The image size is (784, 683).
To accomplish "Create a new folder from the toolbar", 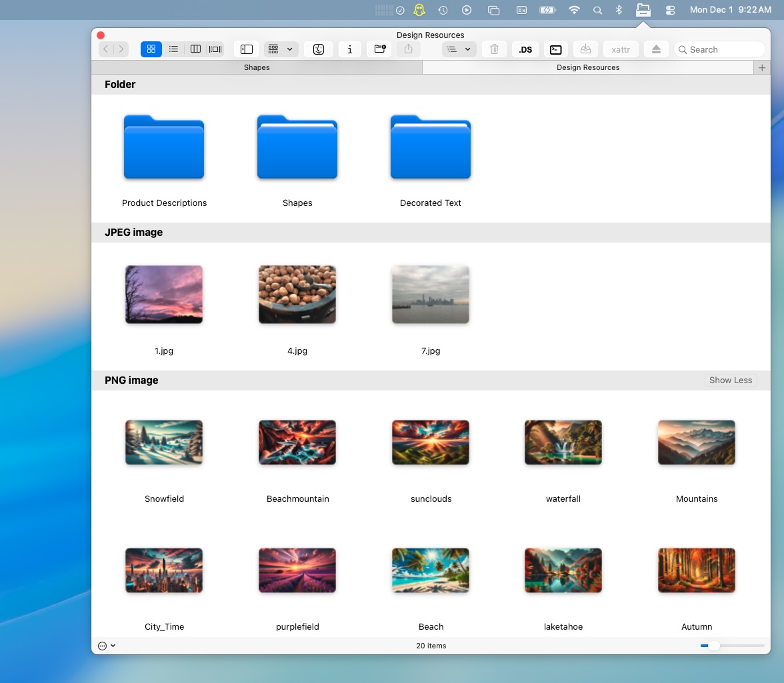I will tap(379, 49).
